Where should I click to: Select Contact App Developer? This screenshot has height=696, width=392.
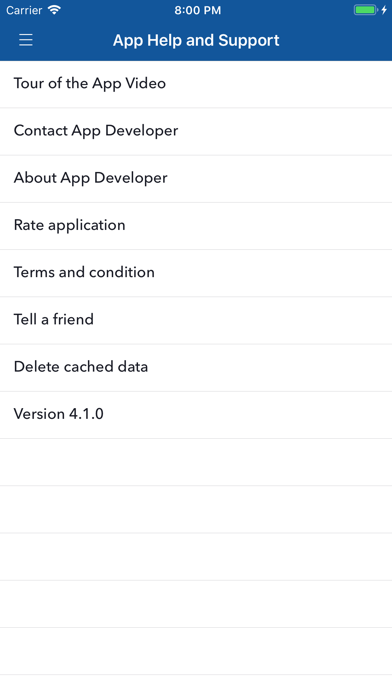(196, 131)
